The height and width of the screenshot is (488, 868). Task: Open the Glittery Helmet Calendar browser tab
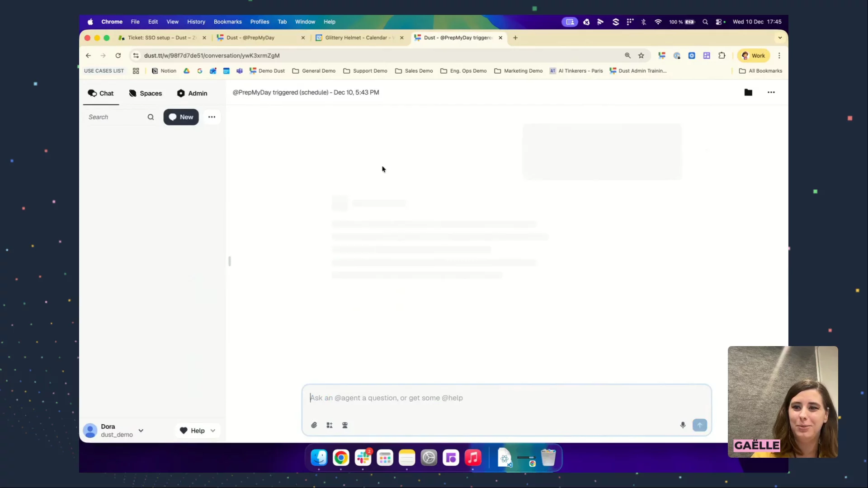click(356, 38)
